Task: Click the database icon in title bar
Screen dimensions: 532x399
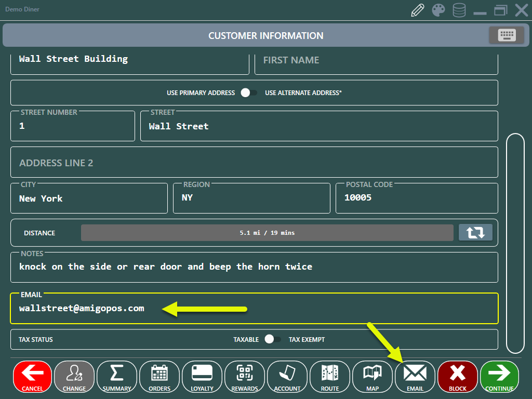Action: (459, 10)
